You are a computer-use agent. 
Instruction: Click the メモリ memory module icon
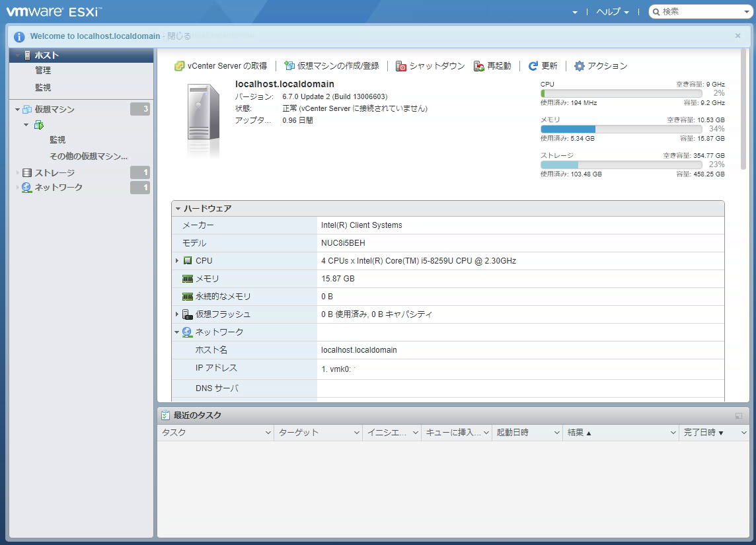[x=188, y=279]
